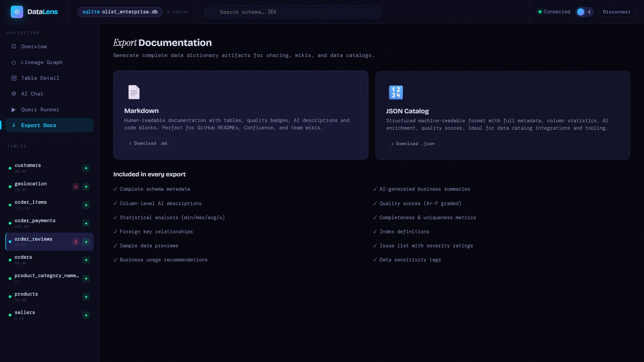Viewport: 644px width, 362px height.
Task: Click the AI sparkle icon for order_items
Action: coord(86,205)
